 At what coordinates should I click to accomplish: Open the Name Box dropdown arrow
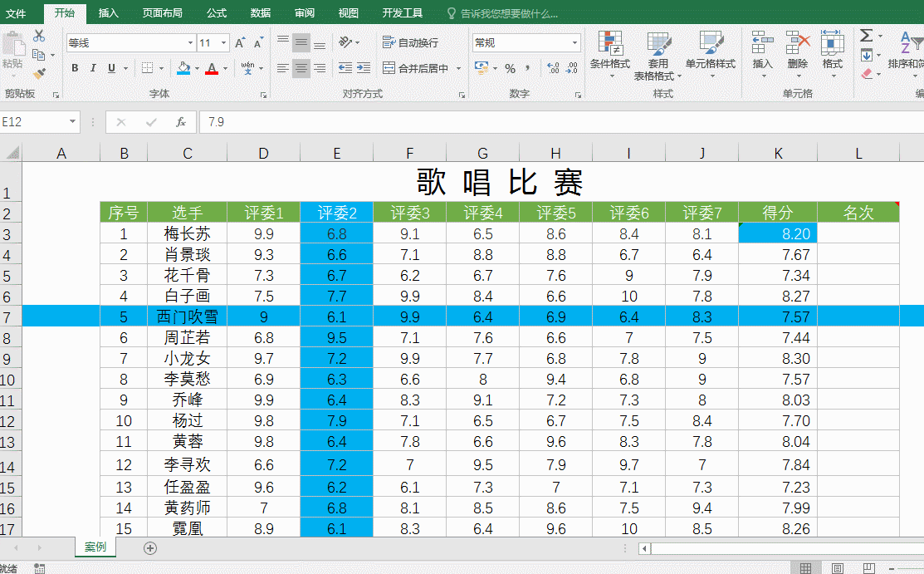pos(72,122)
